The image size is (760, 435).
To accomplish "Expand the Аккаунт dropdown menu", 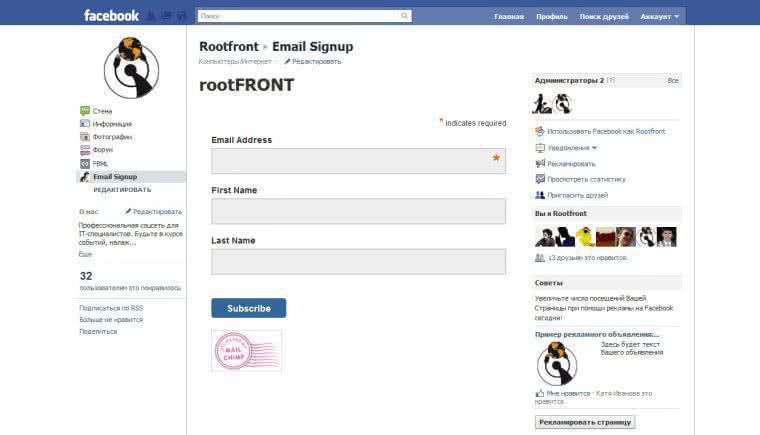I will [659, 16].
